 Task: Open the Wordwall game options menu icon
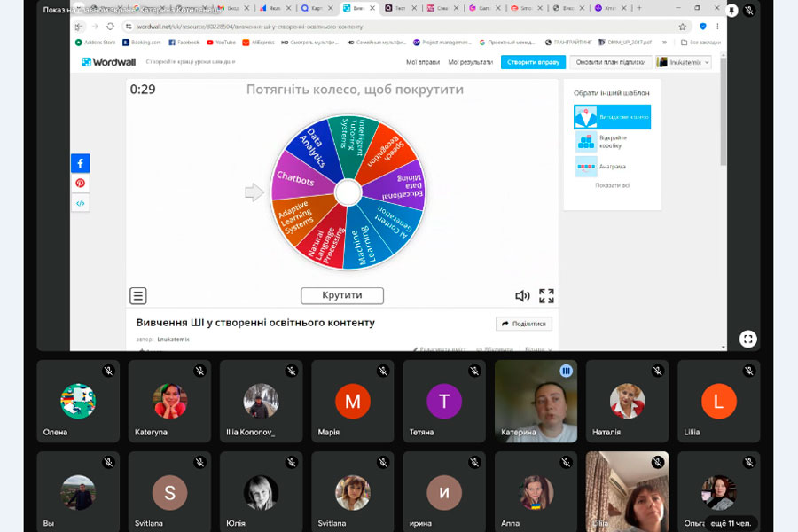138,296
